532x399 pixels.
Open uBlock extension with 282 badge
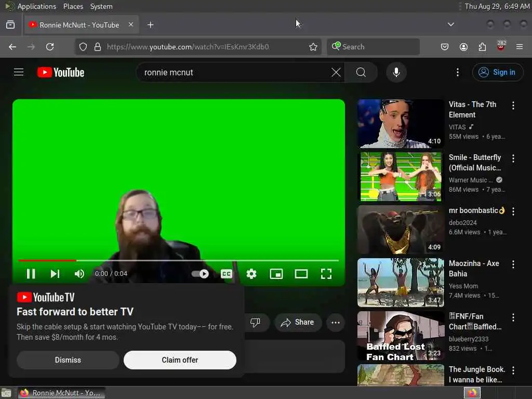click(x=501, y=46)
